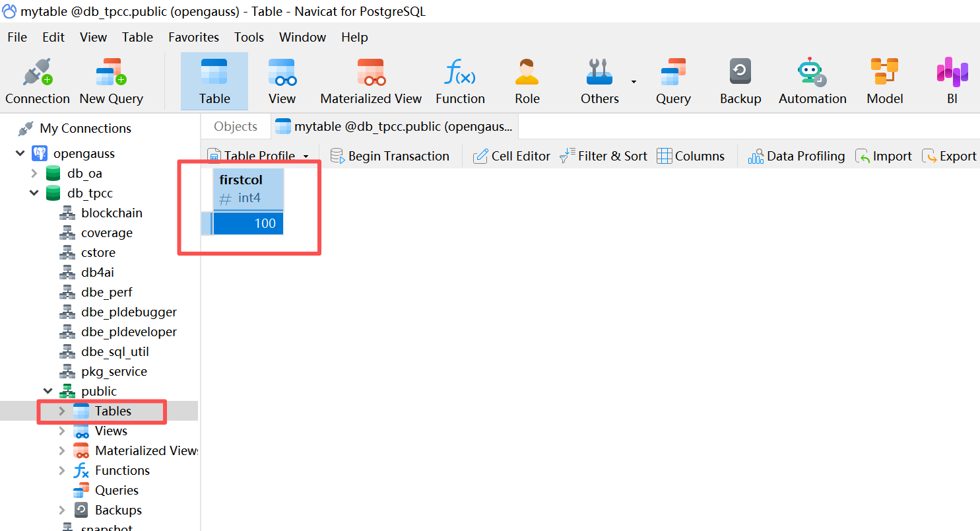Select the Table toolbar icon
This screenshot has width=980, height=531.
pyautogui.click(x=214, y=81)
